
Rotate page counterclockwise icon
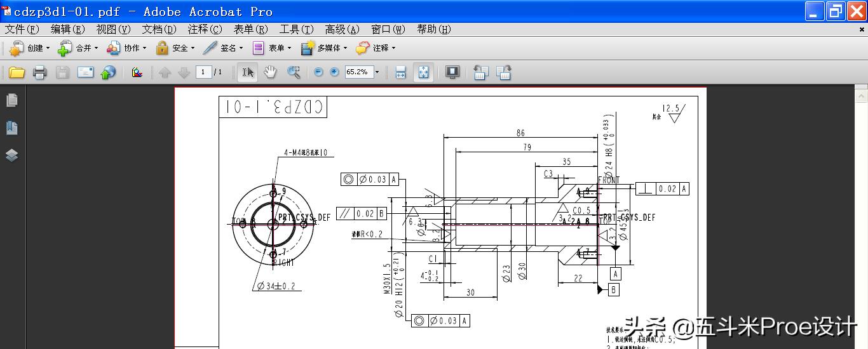[x=480, y=72]
